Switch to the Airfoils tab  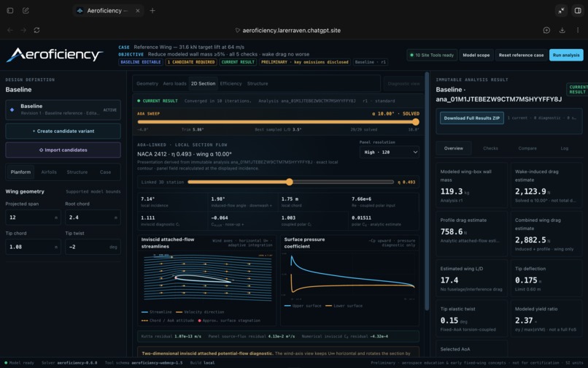pos(49,172)
